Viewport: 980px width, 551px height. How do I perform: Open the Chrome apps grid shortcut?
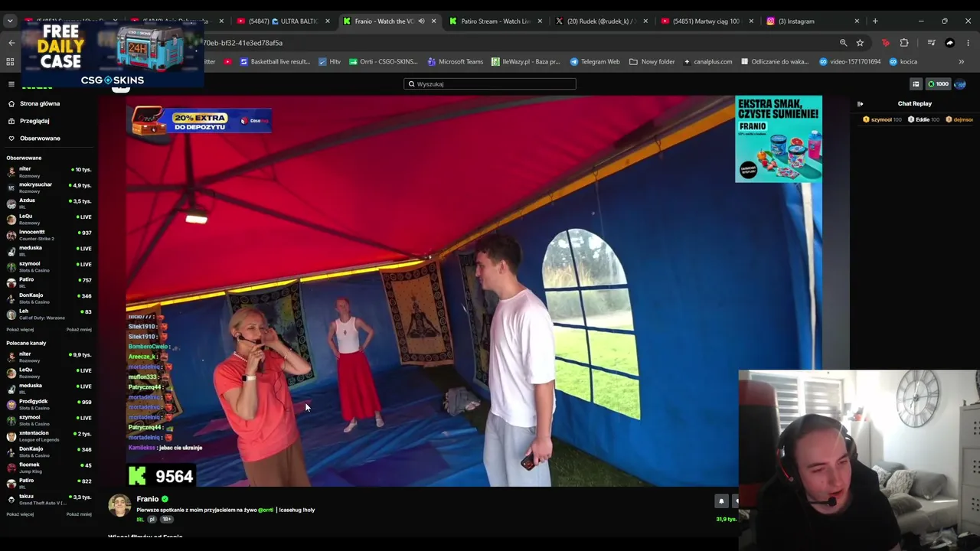tap(11, 62)
